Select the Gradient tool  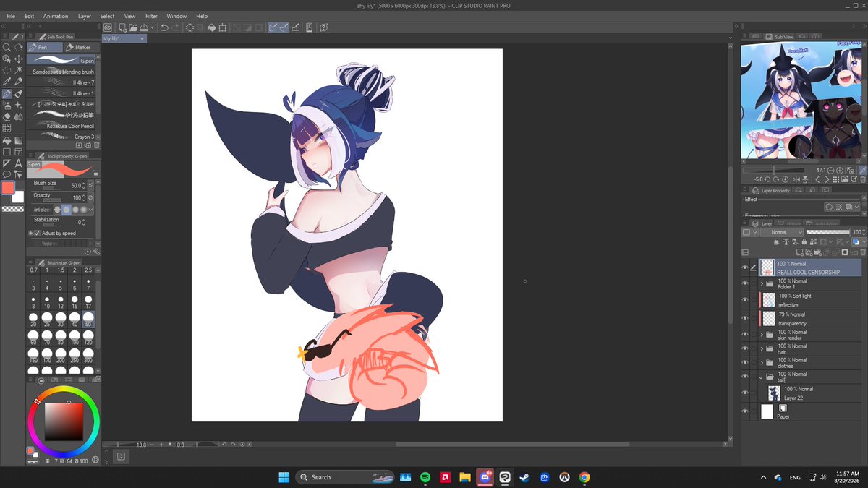tap(19, 140)
